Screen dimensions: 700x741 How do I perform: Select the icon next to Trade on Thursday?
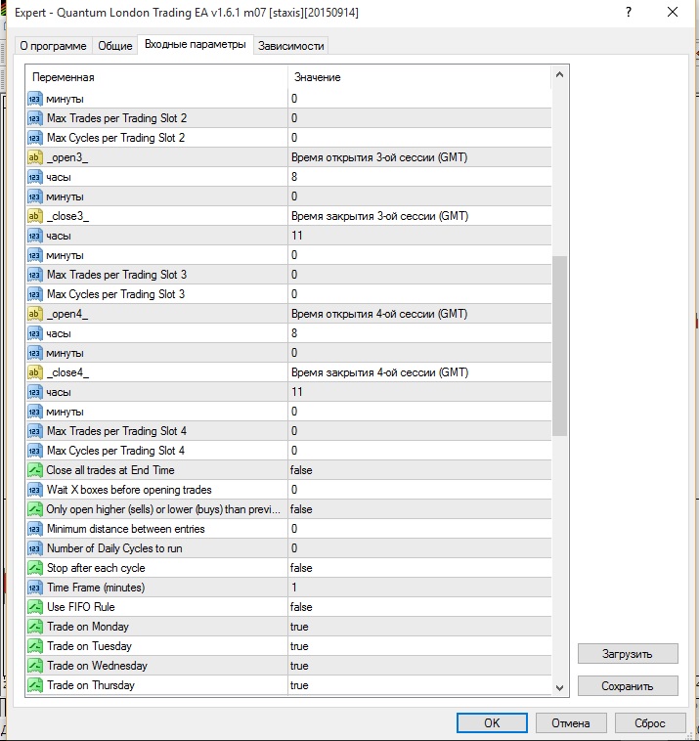(x=35, y=685)
